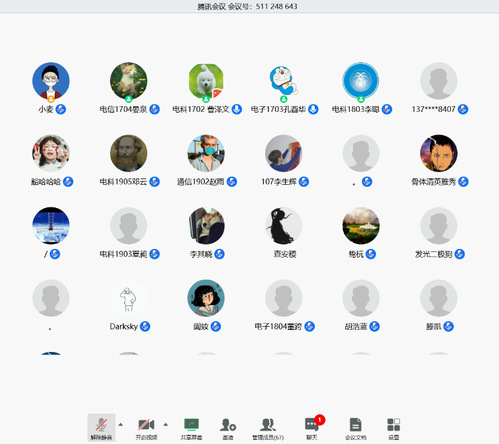Click the meeting ID 511 248 643 title
The height and width of the screenshot is (444, 499).
pos(247,6)
